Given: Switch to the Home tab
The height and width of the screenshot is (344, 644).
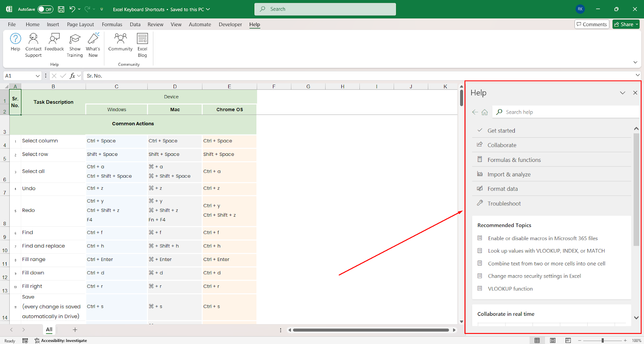Looking at the screenshot, I should [x=33, y=24].
